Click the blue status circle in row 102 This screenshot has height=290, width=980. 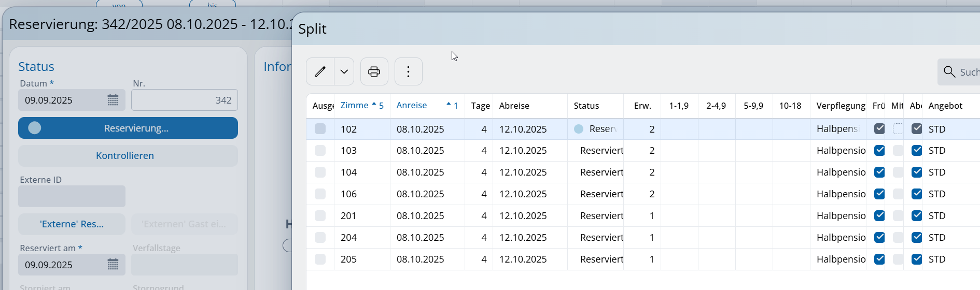coord(579,129)
